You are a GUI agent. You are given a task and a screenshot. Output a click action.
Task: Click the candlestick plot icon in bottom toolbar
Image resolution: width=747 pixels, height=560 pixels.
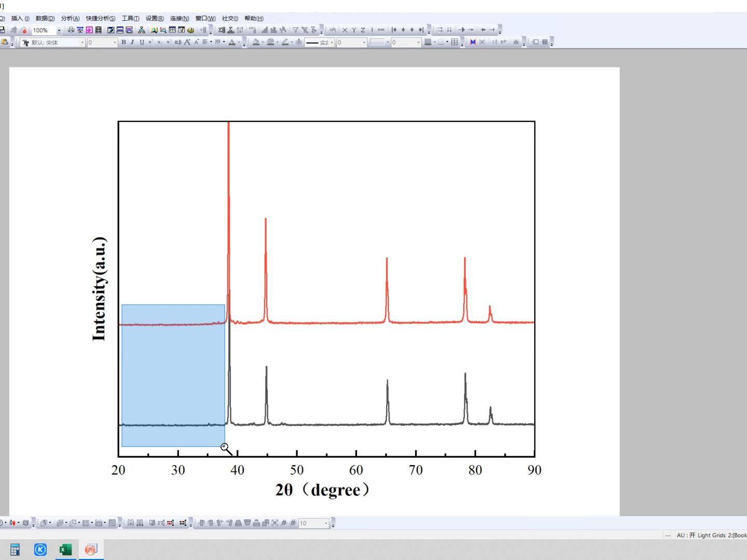[x=13, y=523]
